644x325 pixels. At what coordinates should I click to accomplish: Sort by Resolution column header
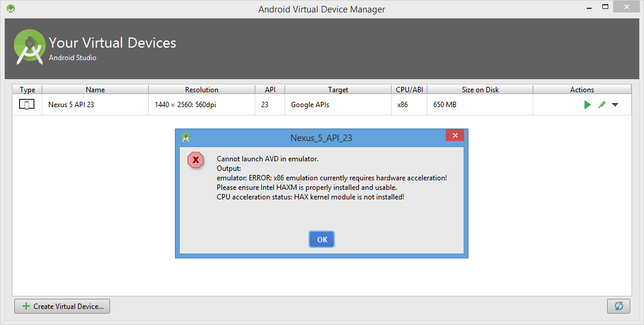pos(202,89)
